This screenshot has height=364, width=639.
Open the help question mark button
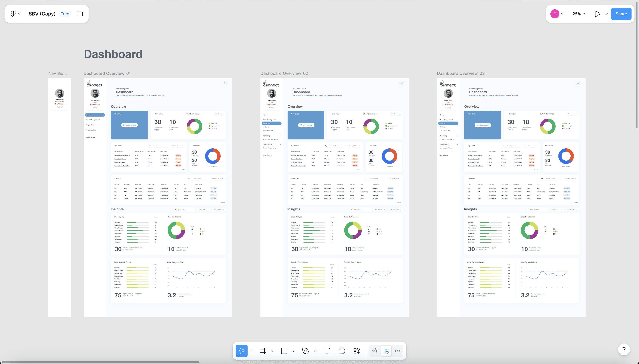tap(624, 349)
